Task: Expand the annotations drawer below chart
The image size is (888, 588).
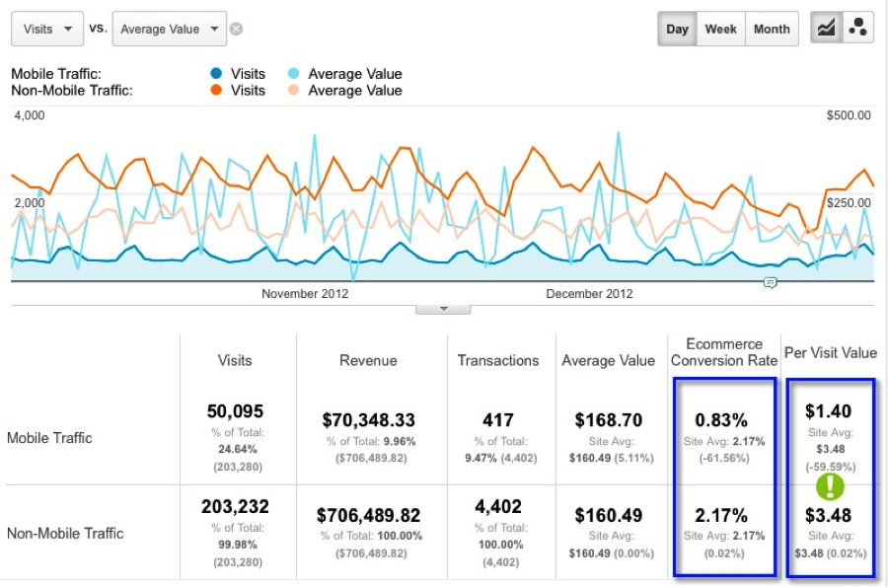Action: (x=442, y=308)
